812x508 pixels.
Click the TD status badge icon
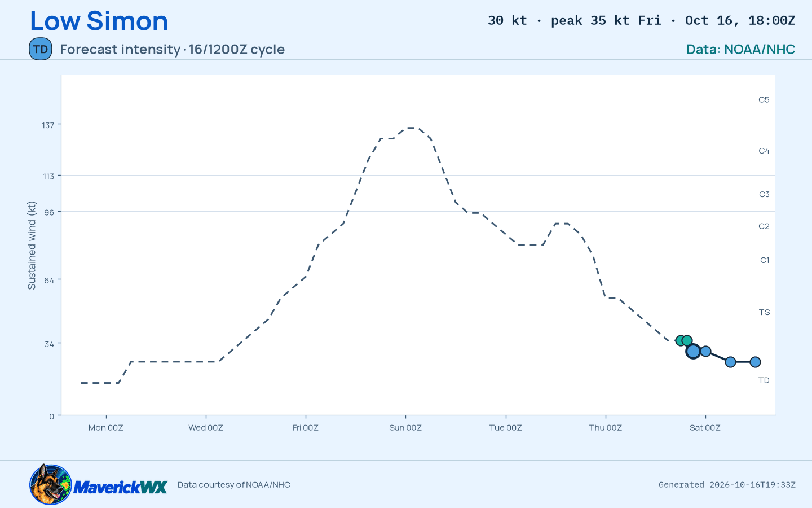tap(41, 49)
